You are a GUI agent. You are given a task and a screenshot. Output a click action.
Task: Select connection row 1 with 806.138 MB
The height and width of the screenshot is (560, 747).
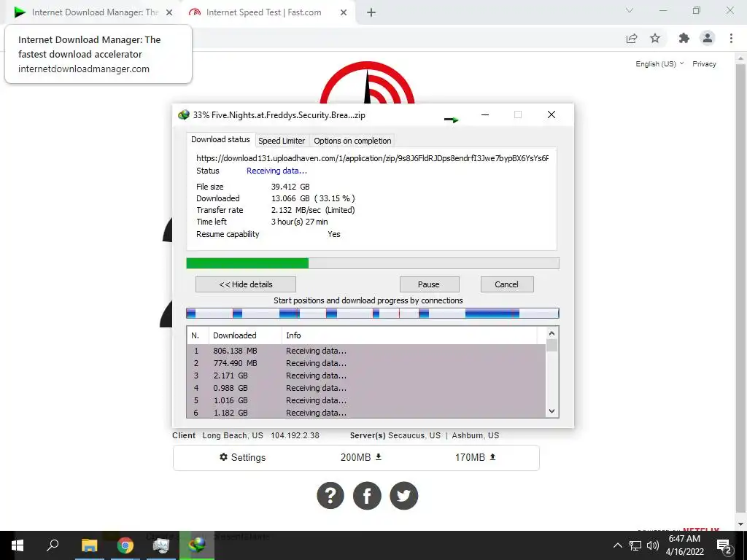[366, 351]
